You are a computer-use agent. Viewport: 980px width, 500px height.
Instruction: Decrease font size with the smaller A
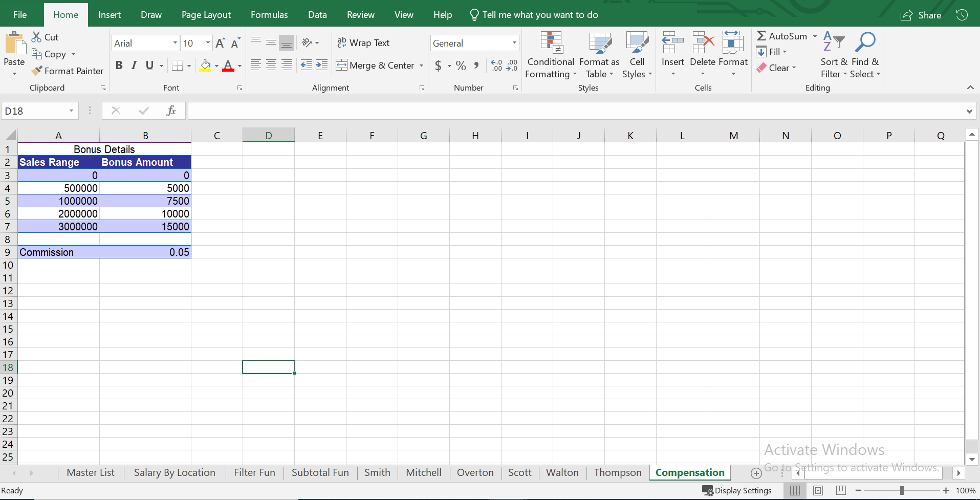point(235,43)
